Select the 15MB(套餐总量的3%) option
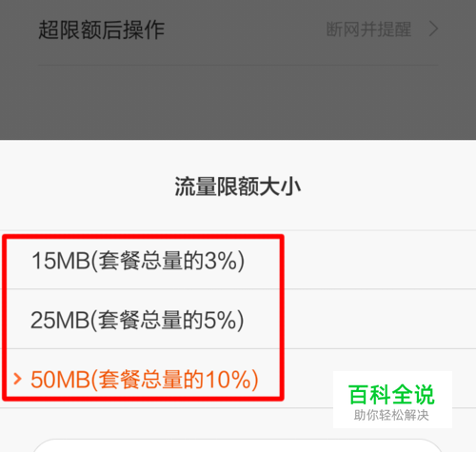476x452 pixels. [x=238, y=260]
